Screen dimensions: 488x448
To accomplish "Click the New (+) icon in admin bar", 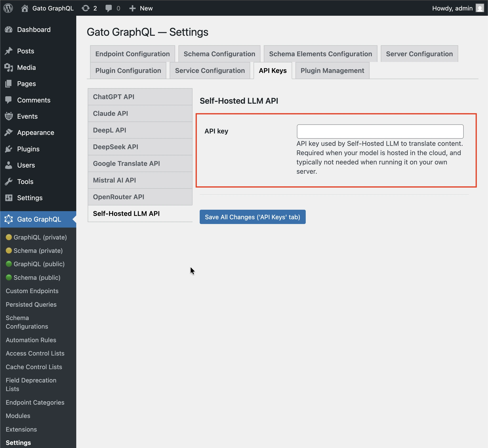I will pyautogui.click(x=132, y=8).
